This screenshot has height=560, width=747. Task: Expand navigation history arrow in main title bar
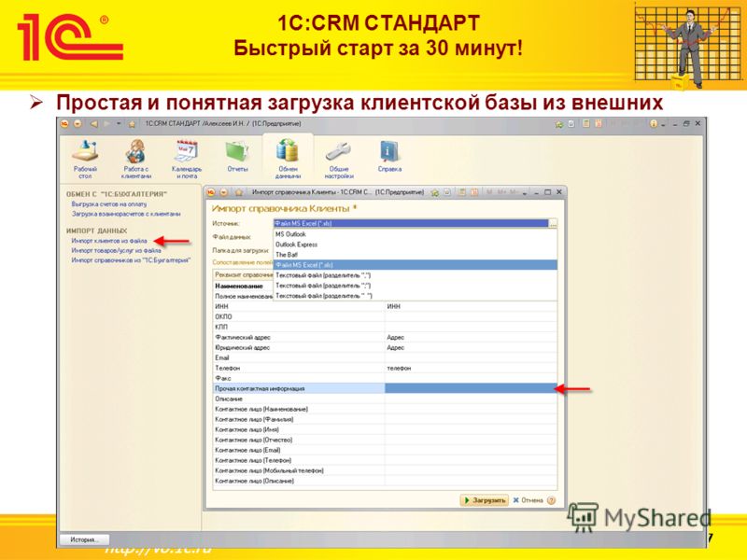[x=119, y=124]
